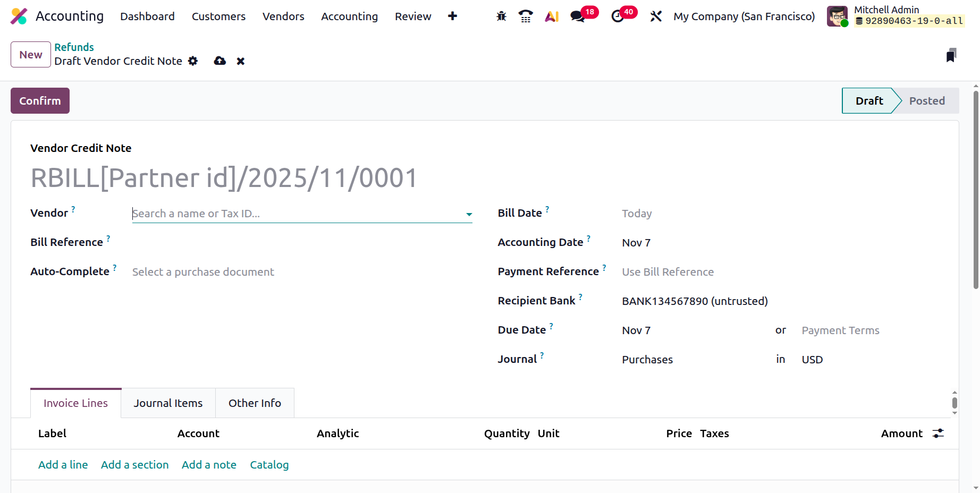
Task: Click the Add a line link
Action: click(63, 465)
